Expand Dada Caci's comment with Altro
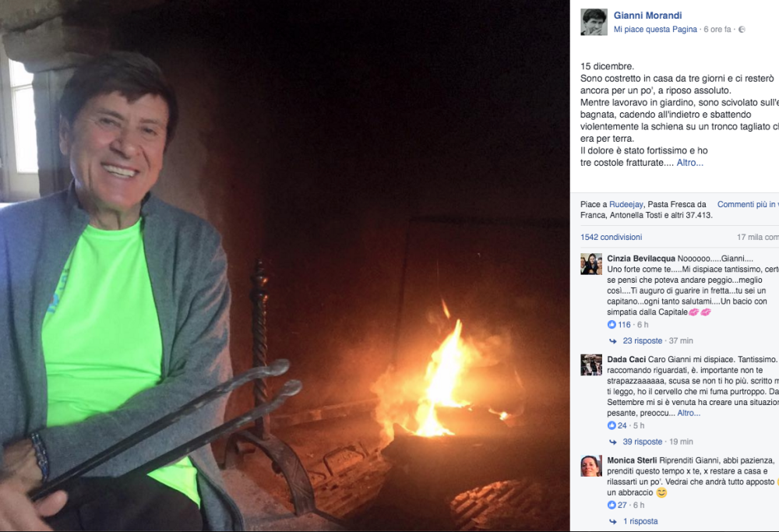 (689, 413)
